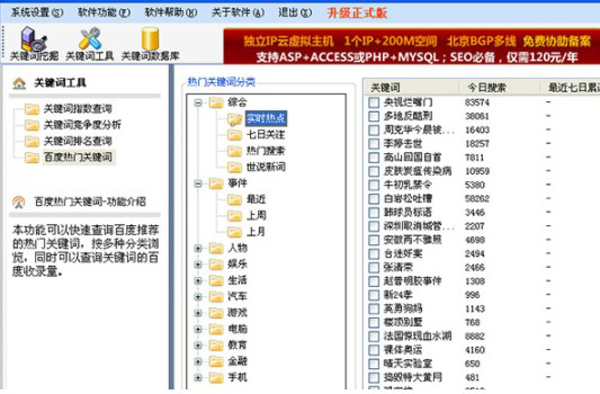
Task: Open the 系统设置(S) menu
Action: pos(37,13)
